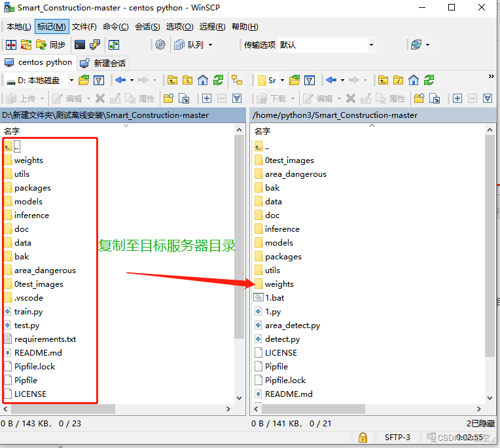The width and height of the screenshot is (500, 448).
Task: Open 新建会话 new session tab
Action: point(103,63)
